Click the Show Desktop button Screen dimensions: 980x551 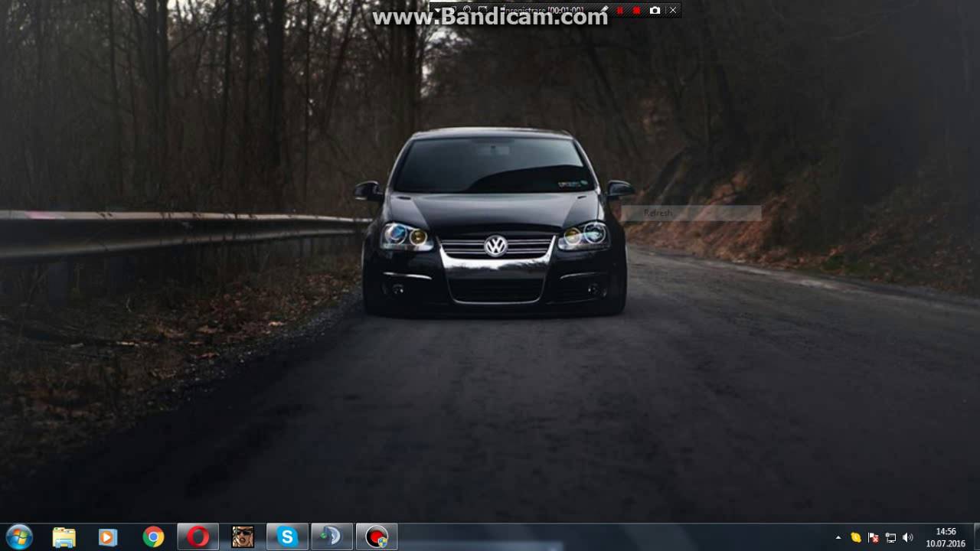point(976,537)
